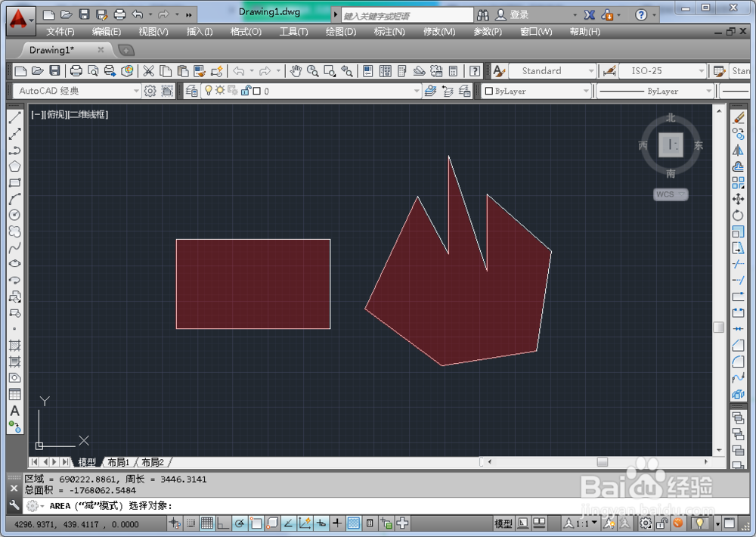Image resolution: width=756 pixels, height=537 pixels.
Task: Click the ViewCube top face
Action: [671, 144]
